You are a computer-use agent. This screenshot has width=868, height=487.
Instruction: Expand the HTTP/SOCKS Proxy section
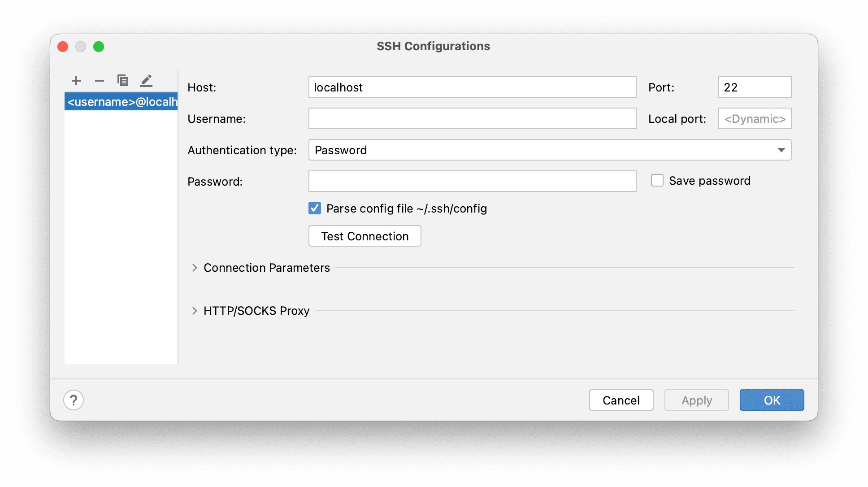coord(195,311)
